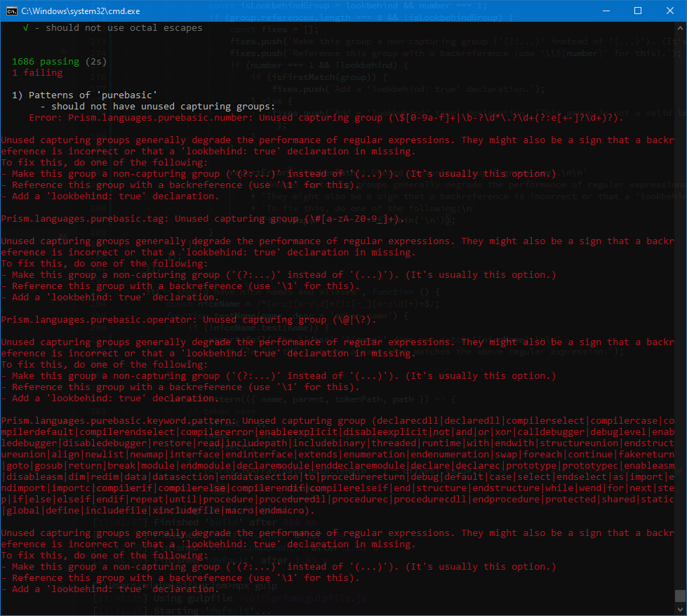687x616 pixels.
Task: Minimize the cmd.exe window
Action: coord(606,11)
